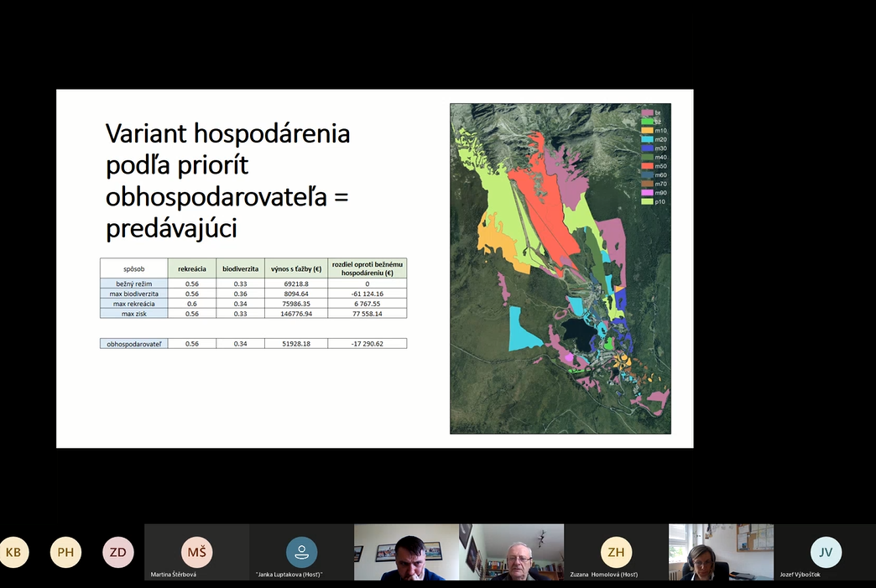876x588 pixels.
Task: Click the 'rekreácia' column header
Action: 192,268
